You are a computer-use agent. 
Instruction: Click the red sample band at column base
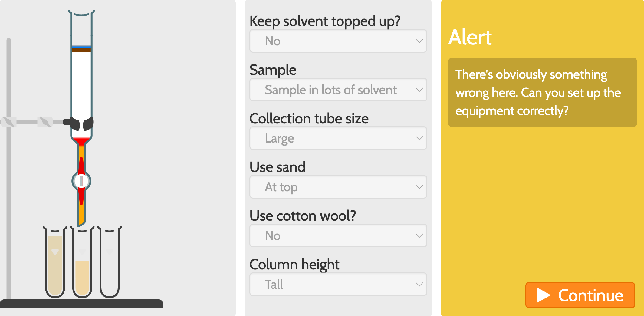(81, 141)
